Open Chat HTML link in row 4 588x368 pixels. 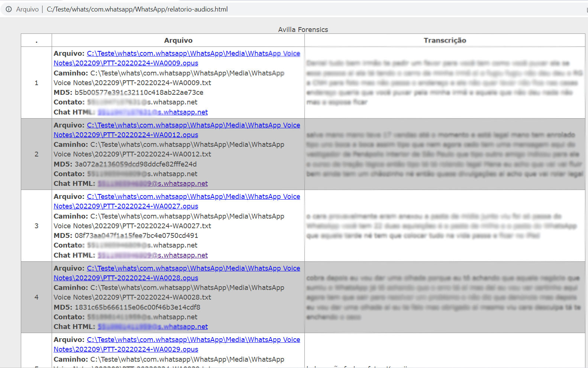(153, 327)
